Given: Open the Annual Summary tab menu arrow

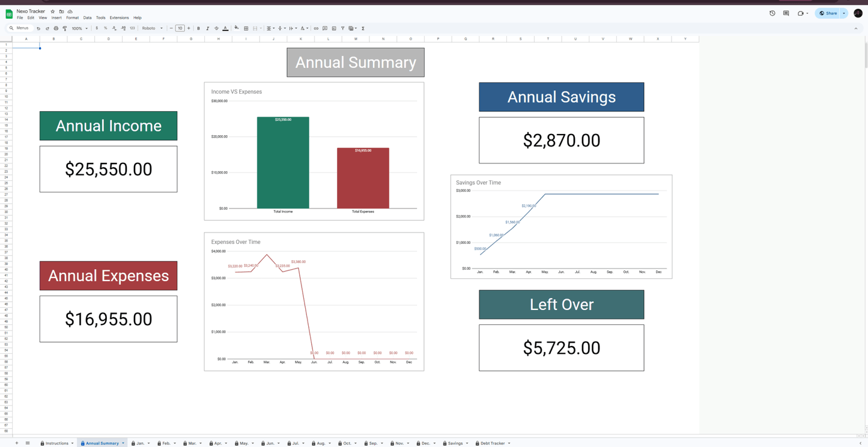Looking at the screenshot, I should point(123,443).
